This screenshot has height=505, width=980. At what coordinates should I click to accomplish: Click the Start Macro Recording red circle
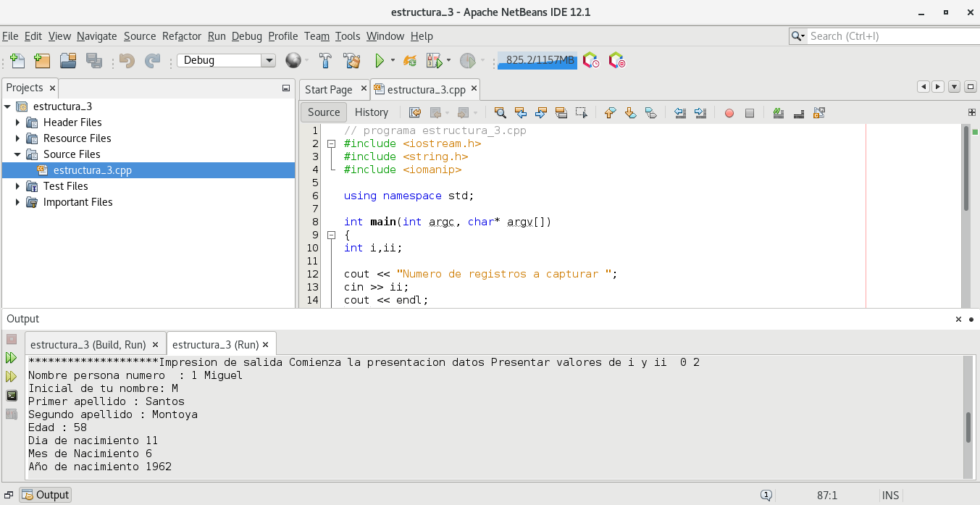(x=729, y=112)
